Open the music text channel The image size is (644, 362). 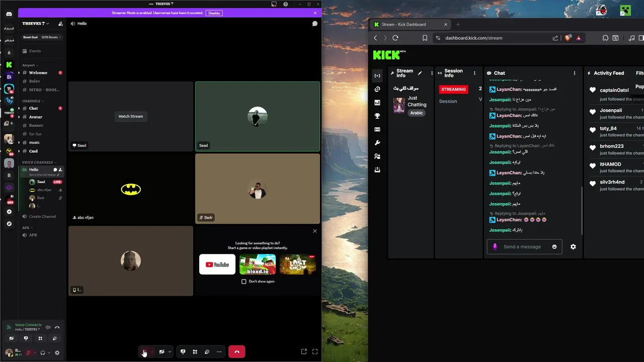click(42, 143)
